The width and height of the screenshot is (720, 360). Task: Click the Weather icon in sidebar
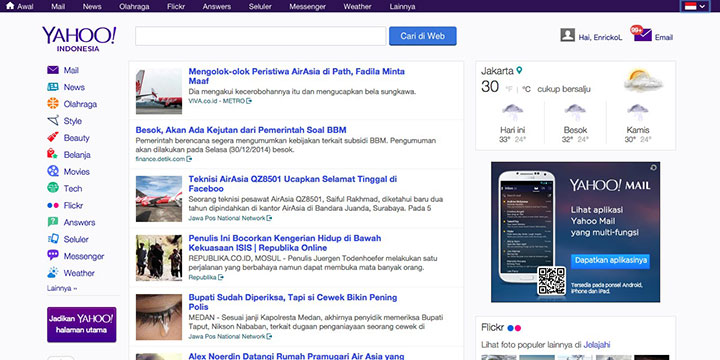pos(53,273)
